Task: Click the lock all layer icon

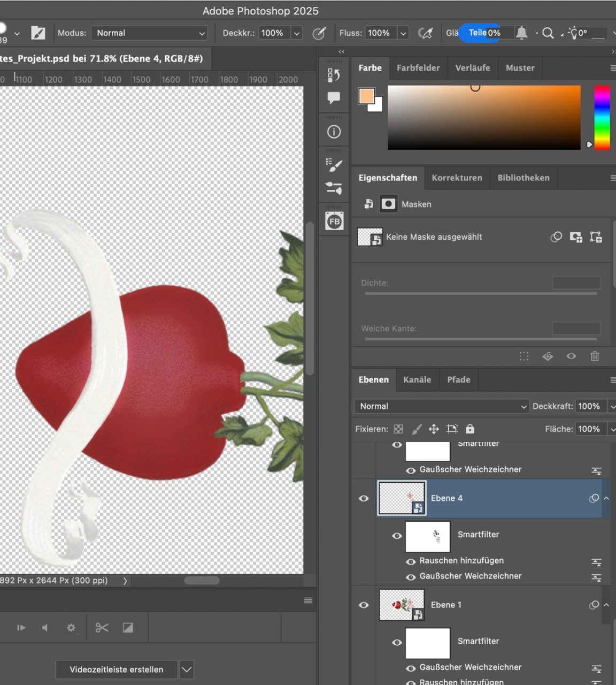Action: tap(469, 429)
